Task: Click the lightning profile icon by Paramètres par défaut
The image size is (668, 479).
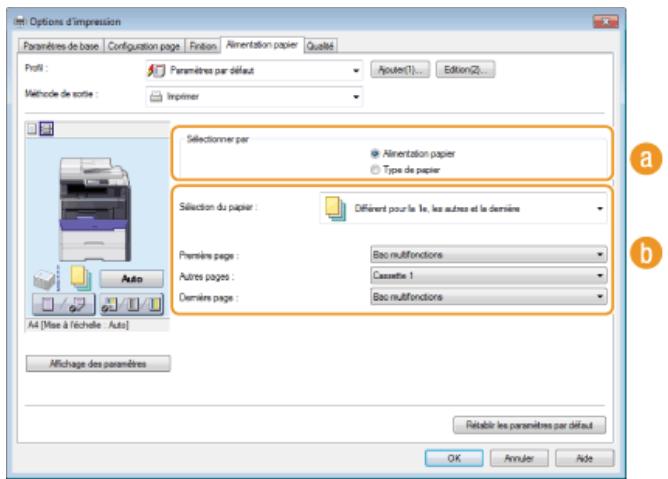Action: (156, 71)
